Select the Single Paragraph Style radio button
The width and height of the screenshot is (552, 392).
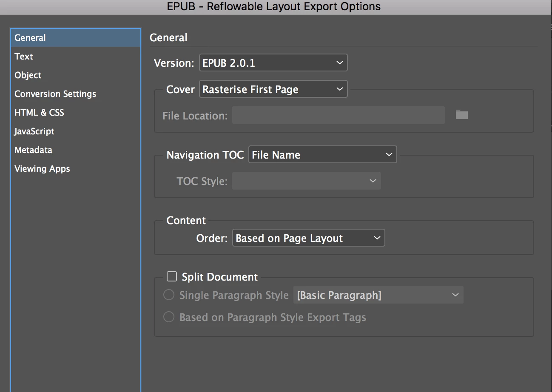169,295
